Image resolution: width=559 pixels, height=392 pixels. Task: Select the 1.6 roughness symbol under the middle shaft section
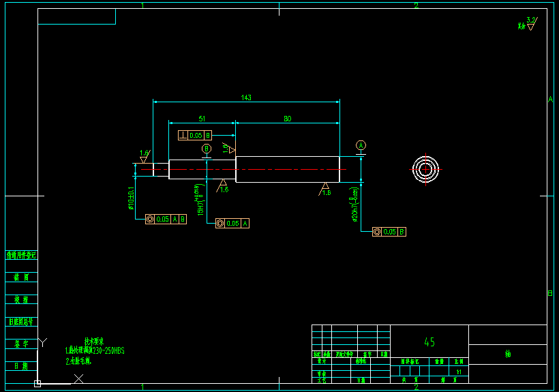pos(222,186)
